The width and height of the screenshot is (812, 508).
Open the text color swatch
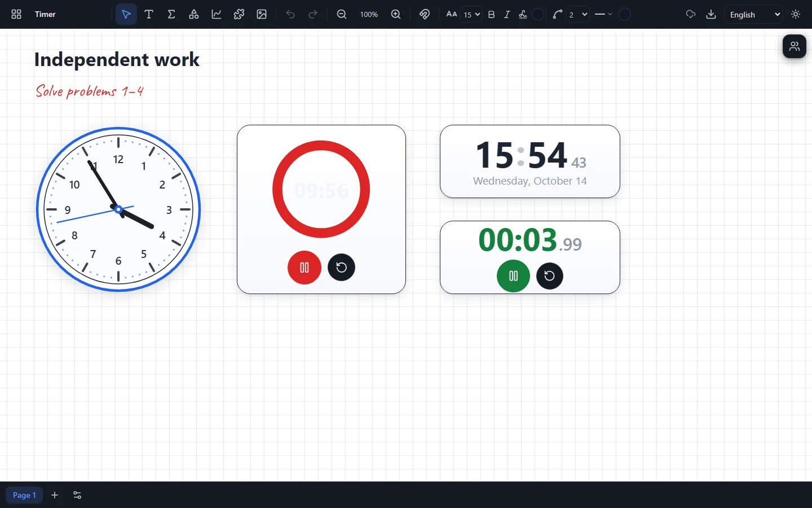point(539,14)
